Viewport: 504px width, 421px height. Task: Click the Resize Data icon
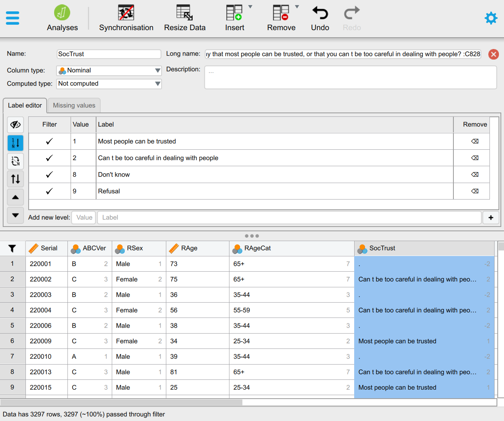click(x=184, y=13)
